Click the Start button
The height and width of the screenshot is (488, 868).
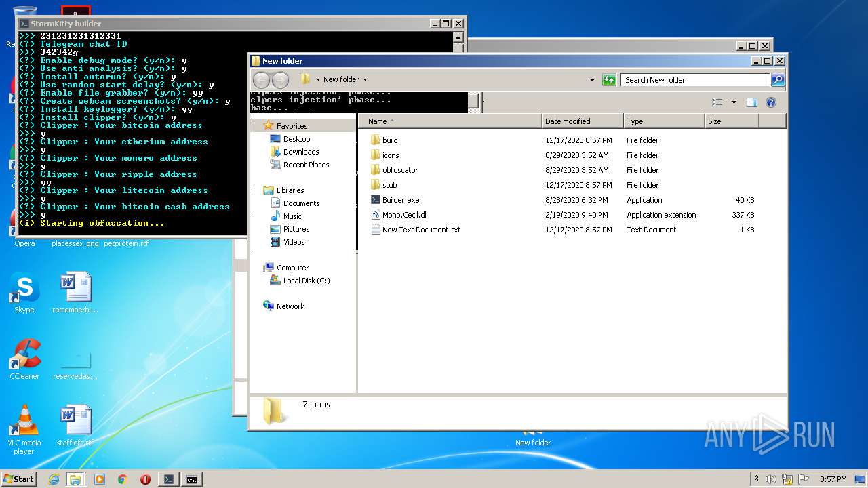pyautogui.click(x=18, y=479)
